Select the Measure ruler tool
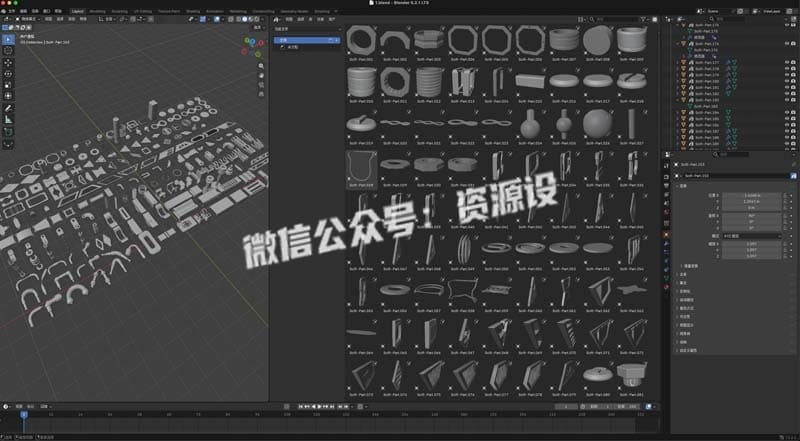 point(9,119)
